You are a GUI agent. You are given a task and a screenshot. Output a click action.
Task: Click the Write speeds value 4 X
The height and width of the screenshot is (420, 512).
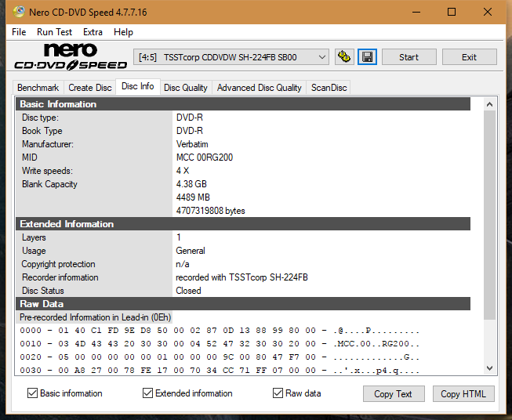click(183, 171)
